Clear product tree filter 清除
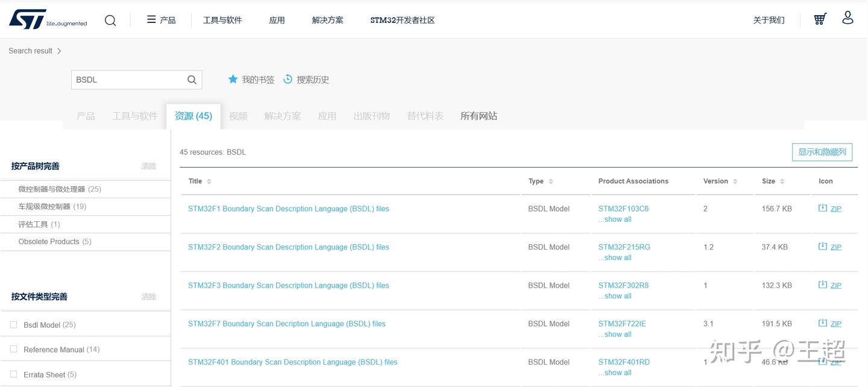This screenshot has height=387, width=868. (x=149, y=166)
